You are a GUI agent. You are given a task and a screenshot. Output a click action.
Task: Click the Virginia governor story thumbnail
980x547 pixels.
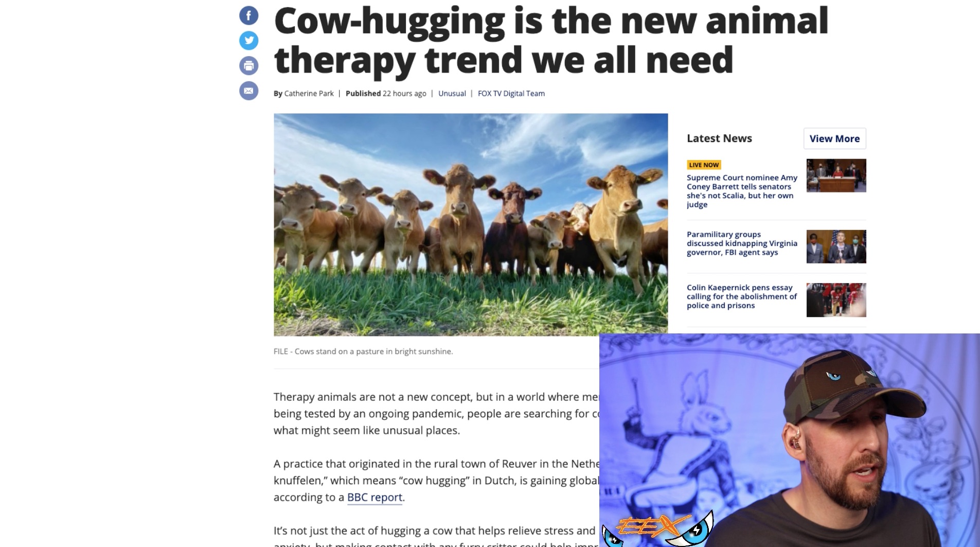click(x=836, y=246)
